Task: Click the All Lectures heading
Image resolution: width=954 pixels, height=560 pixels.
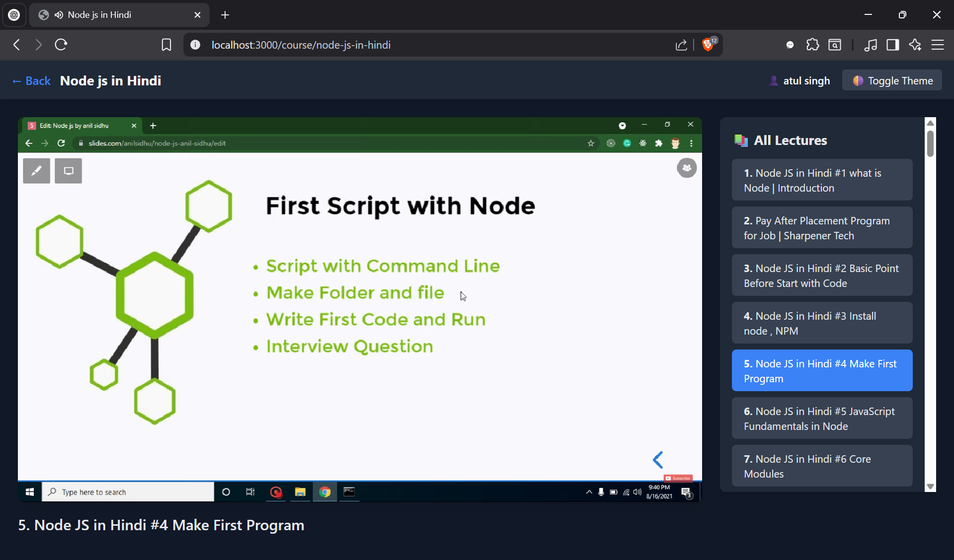Action: point(791,140)
